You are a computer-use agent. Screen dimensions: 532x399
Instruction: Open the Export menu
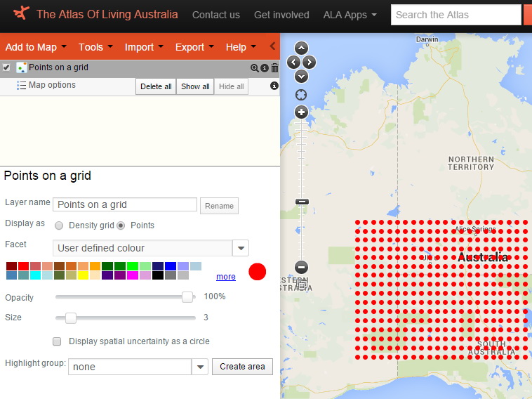coord(194,47)
